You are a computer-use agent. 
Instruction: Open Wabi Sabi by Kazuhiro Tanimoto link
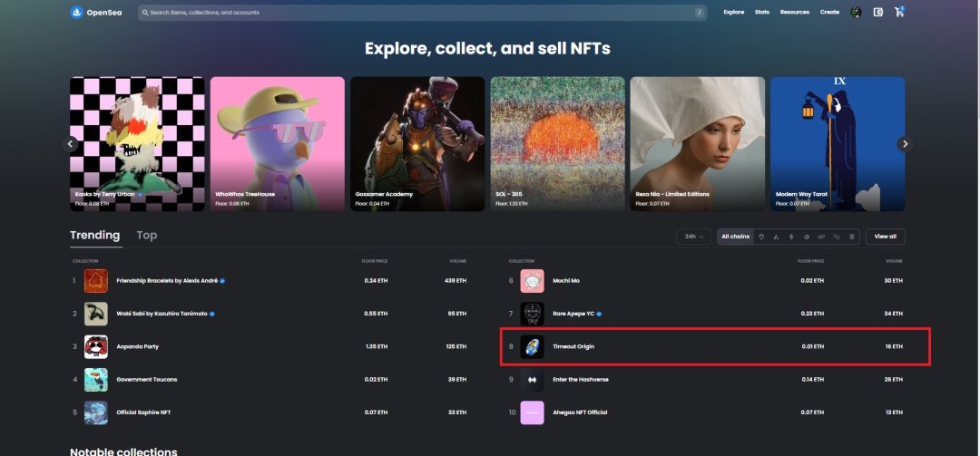162,314
